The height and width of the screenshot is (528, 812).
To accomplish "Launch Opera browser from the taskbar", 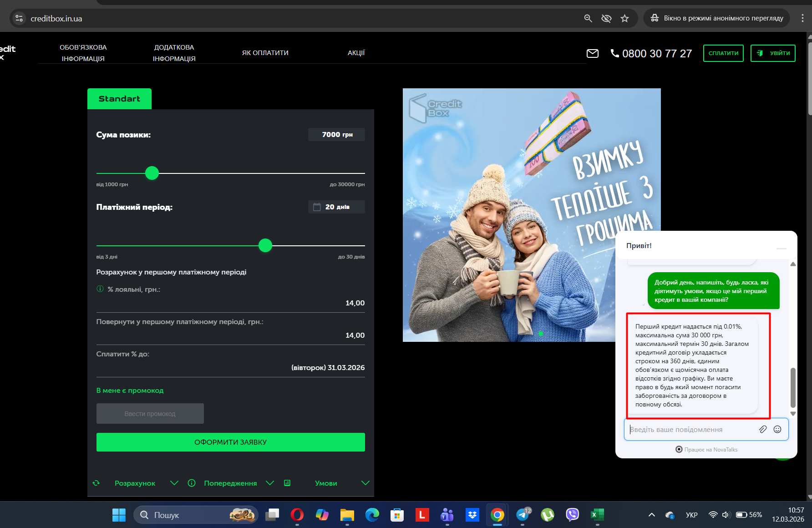I will pos(297,515).
